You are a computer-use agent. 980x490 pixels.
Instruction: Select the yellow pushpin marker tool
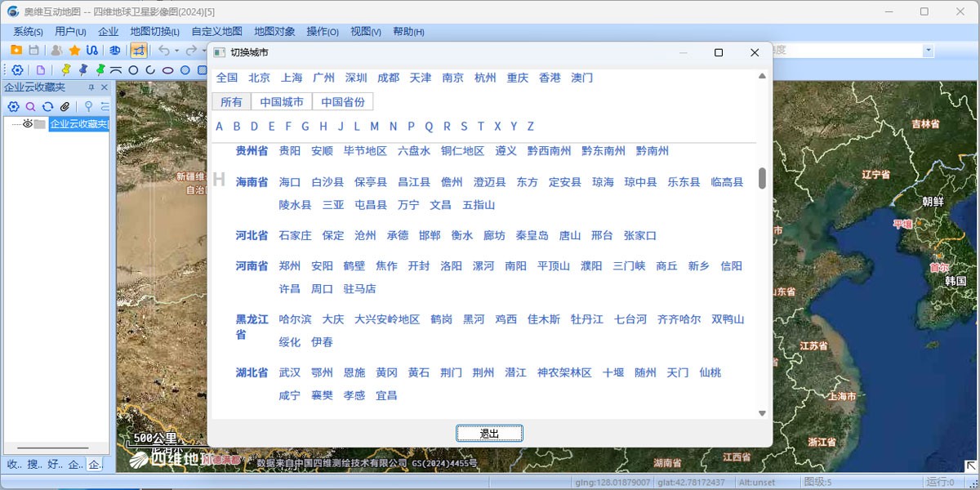coord(66,70)
